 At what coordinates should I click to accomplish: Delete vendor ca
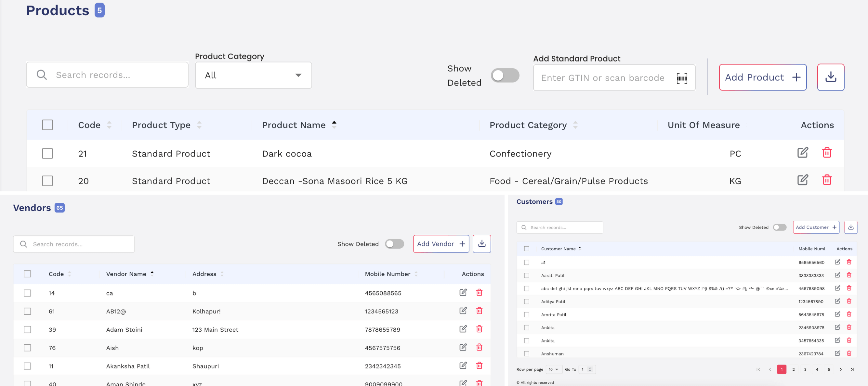click(x=479, y=292)
